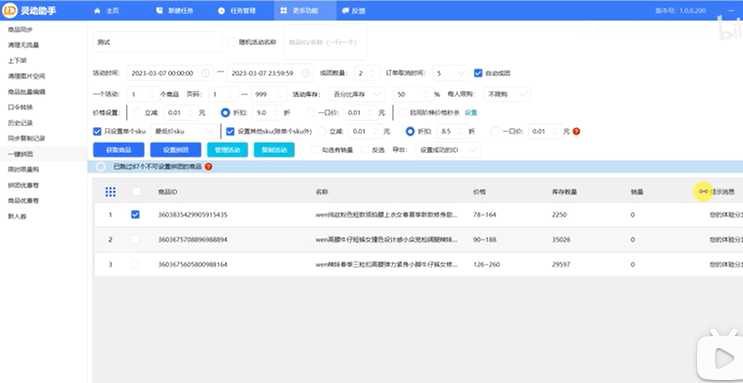This screenshot has width=743, height=383.
Task: Click the clock icon in end time field
Action: point(306,73)
